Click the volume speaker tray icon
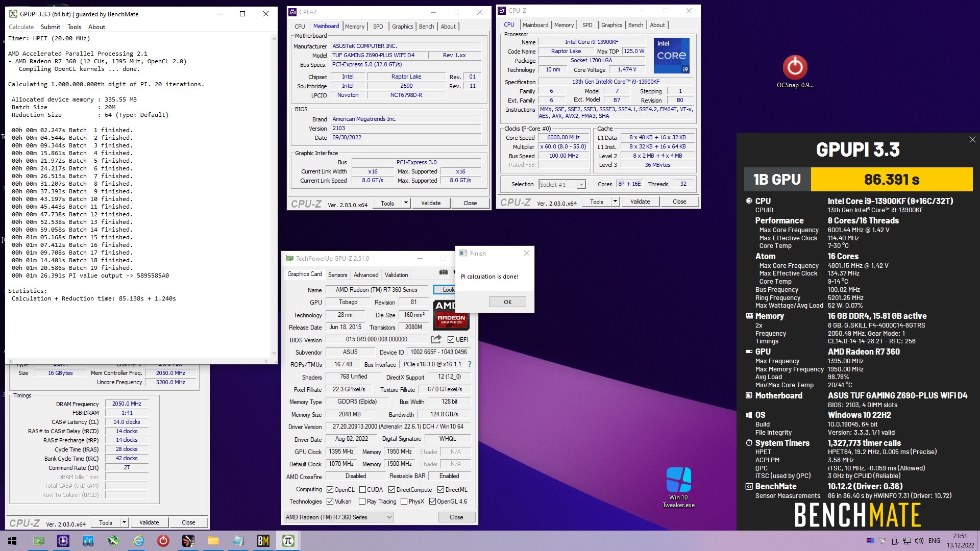Image resolution: width=980 pixels, height=551 pixels. point(919,541)
